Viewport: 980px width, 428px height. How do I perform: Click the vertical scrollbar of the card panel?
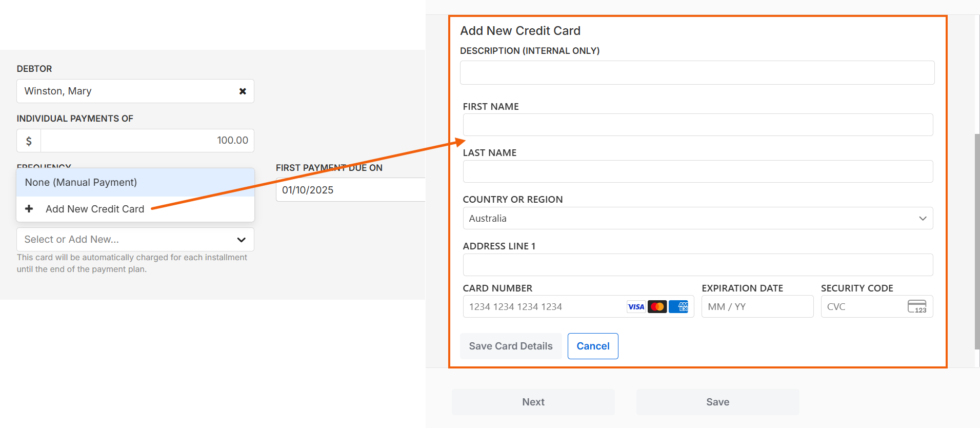(977, 241)
